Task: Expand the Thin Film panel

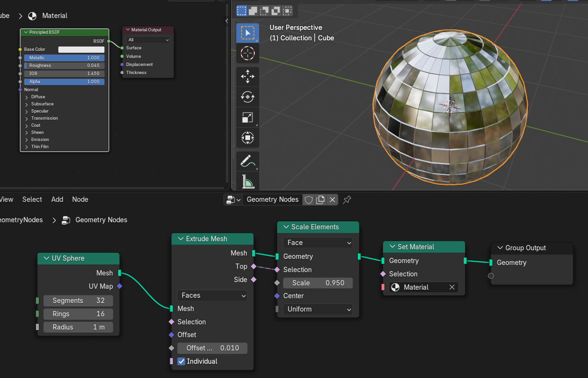Action: (27, 147)
